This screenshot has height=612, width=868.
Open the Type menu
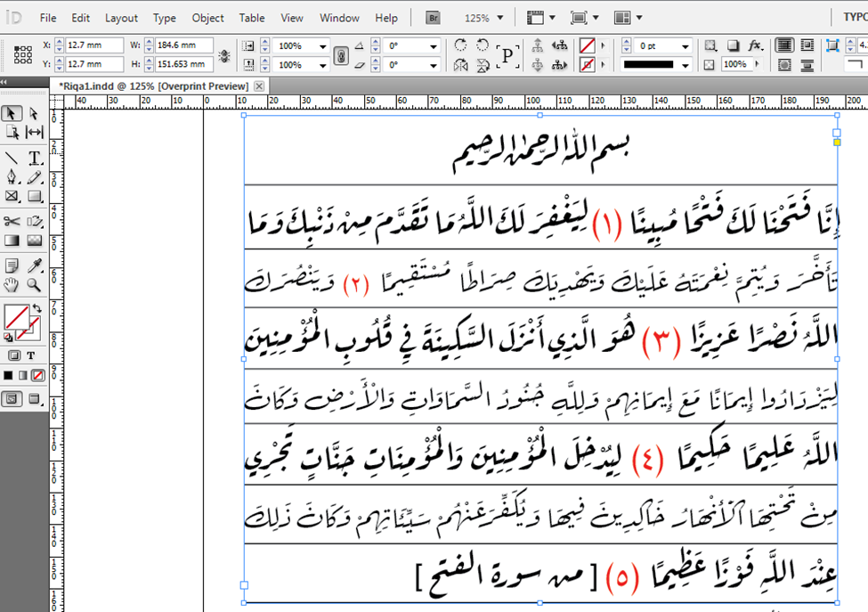click(165, 18)
